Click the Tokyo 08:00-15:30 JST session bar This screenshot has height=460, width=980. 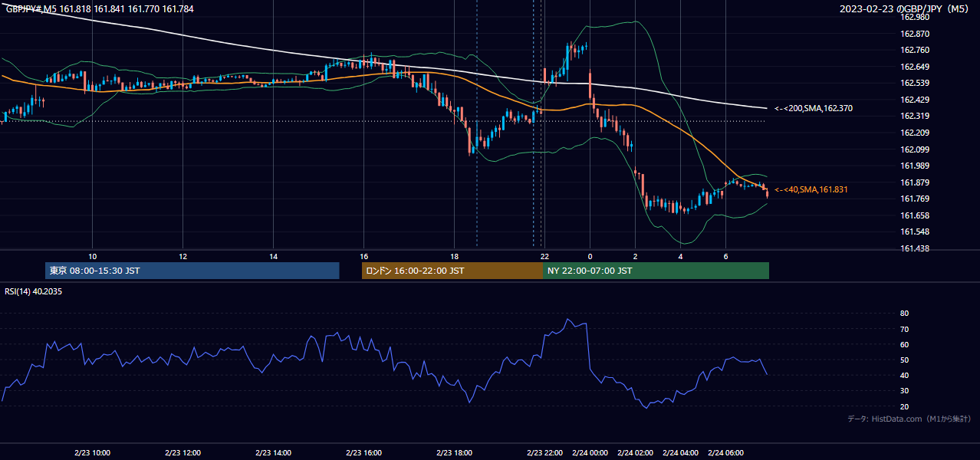[192, 271]
